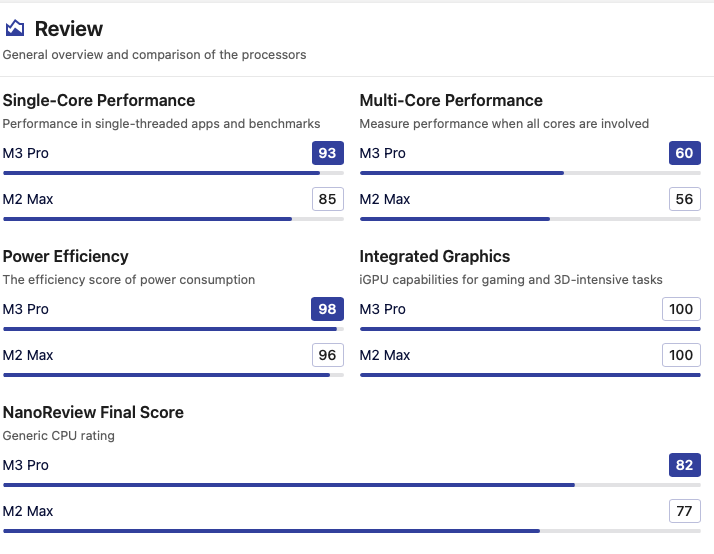Screen dimensions: 714x554
Task: Click M2 Max multi-core score badge 56
Action: click(684, 199)
